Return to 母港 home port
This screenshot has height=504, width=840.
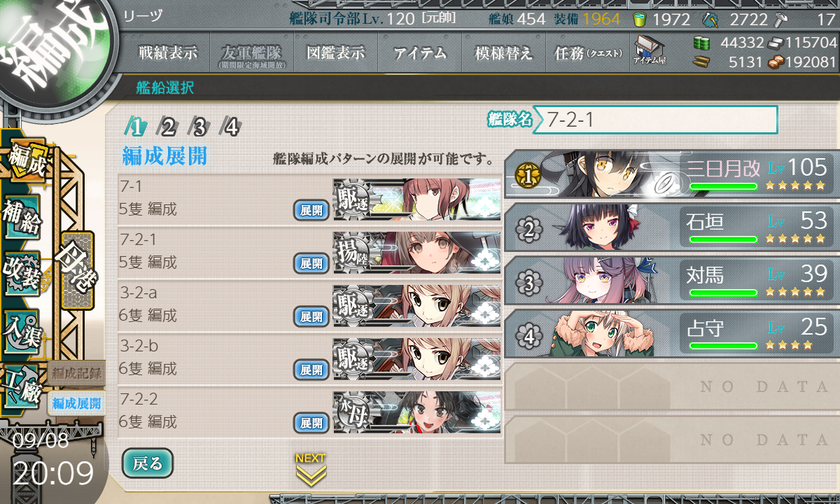[x=77, y=270]
